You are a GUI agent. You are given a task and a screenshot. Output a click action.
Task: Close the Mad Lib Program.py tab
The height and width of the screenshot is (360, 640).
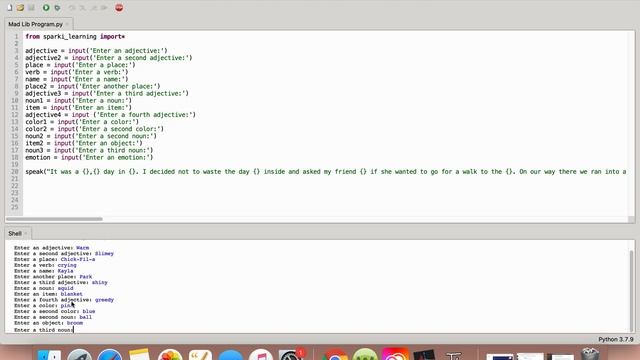[68, 24]
